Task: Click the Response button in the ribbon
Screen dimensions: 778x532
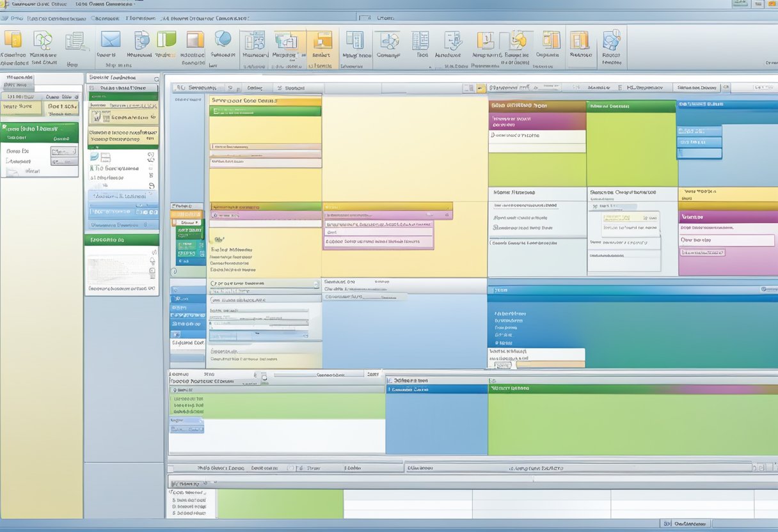Action: [578, 42]
